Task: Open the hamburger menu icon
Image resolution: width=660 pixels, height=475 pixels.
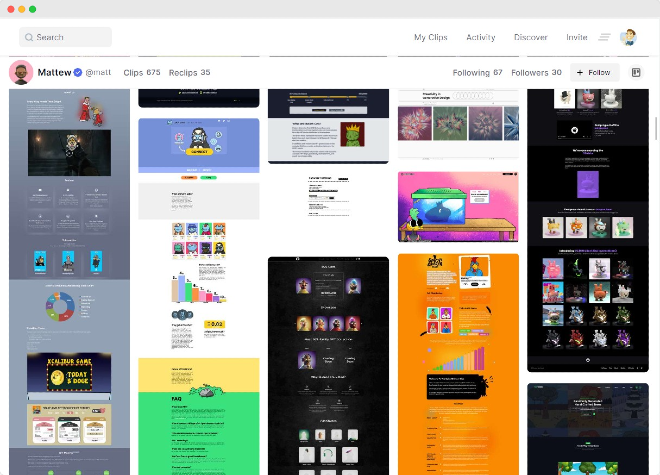Action: coord(604,37)
